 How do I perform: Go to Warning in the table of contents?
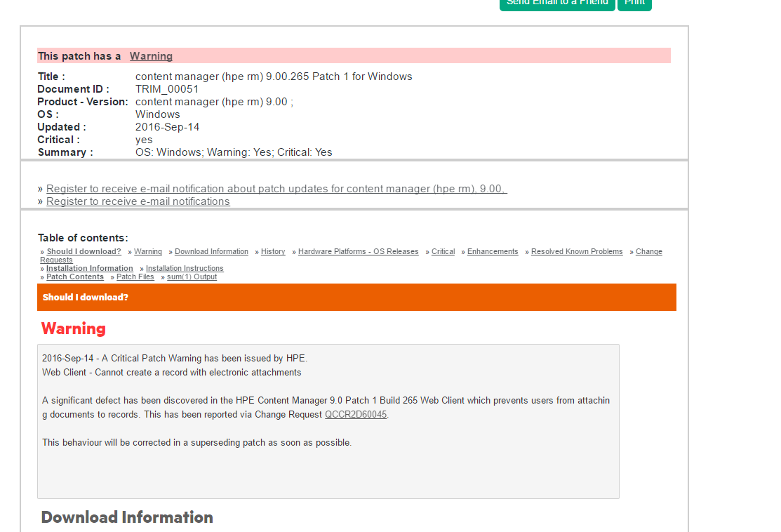[148, 251]
